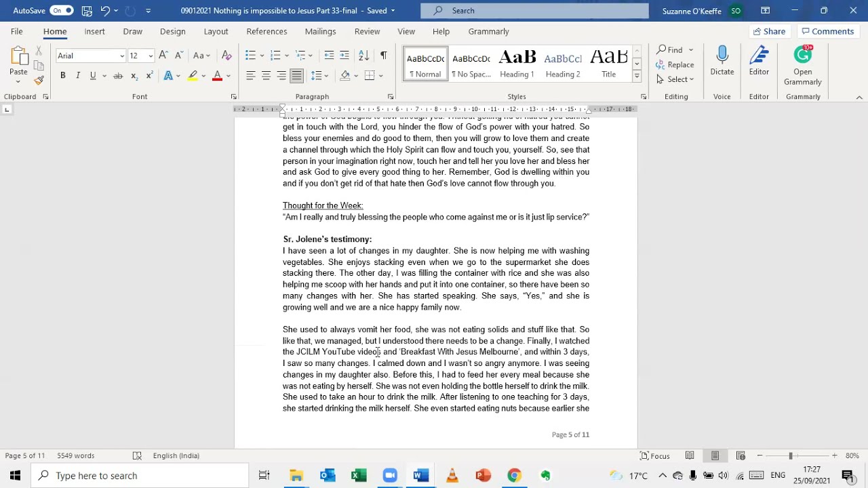This screenshot has width=868, height=488.
Task: Open PowerPoint from taskbar
Action: coord(483,476)
